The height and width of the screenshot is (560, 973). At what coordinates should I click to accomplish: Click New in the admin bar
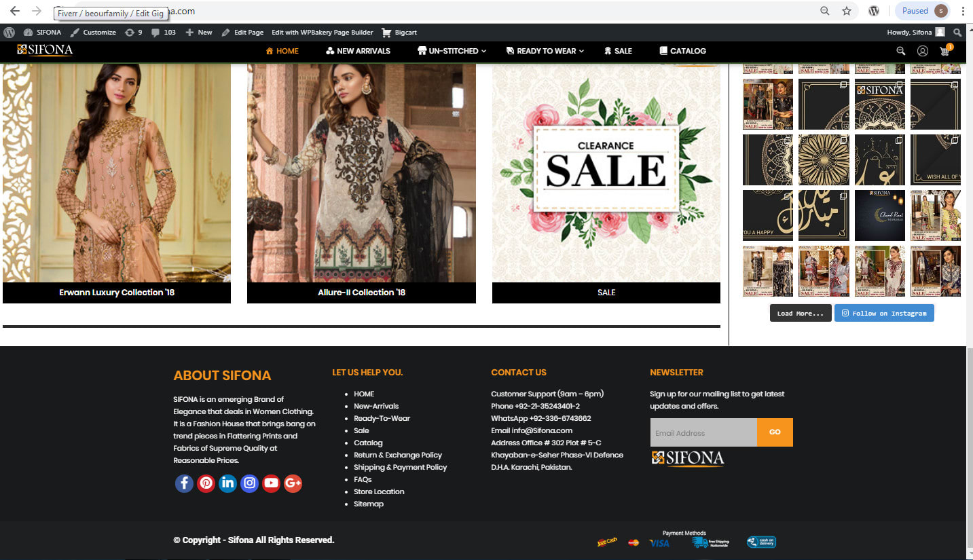pyautogui.click(x=199, y=32)
